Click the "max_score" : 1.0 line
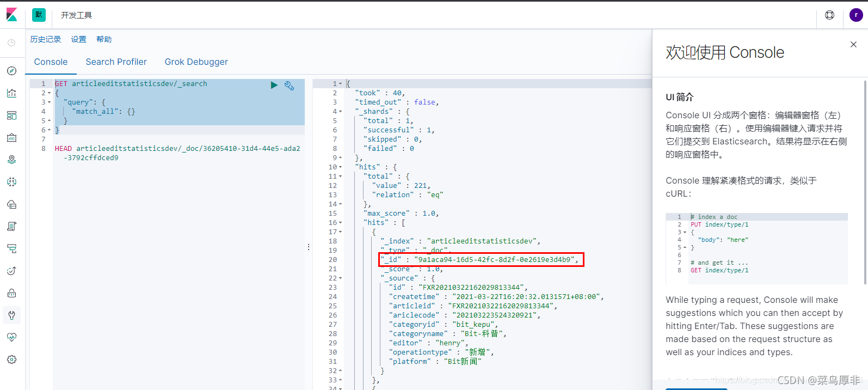The width and height of the screenshot is (868, 390). point(401,214)
